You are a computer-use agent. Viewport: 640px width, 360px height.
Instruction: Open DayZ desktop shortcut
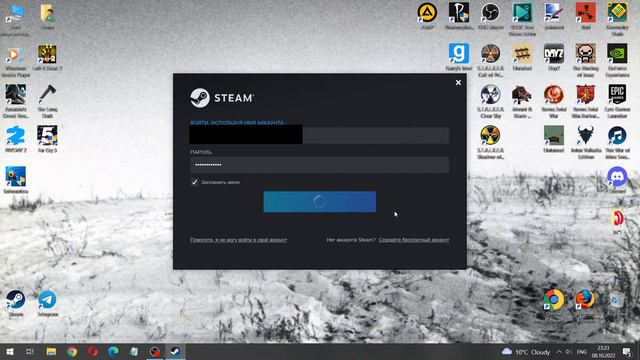pos(553,57)
